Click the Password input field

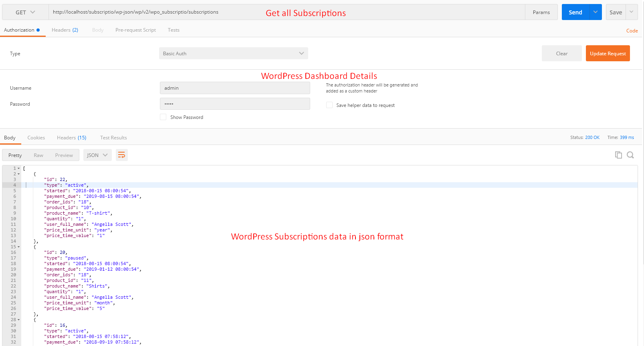click(235, 104)
